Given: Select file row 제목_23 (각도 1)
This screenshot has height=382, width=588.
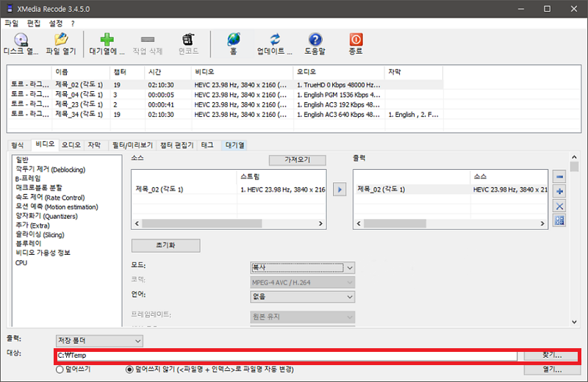Looking at the screenshot, I should pos(225,104).
